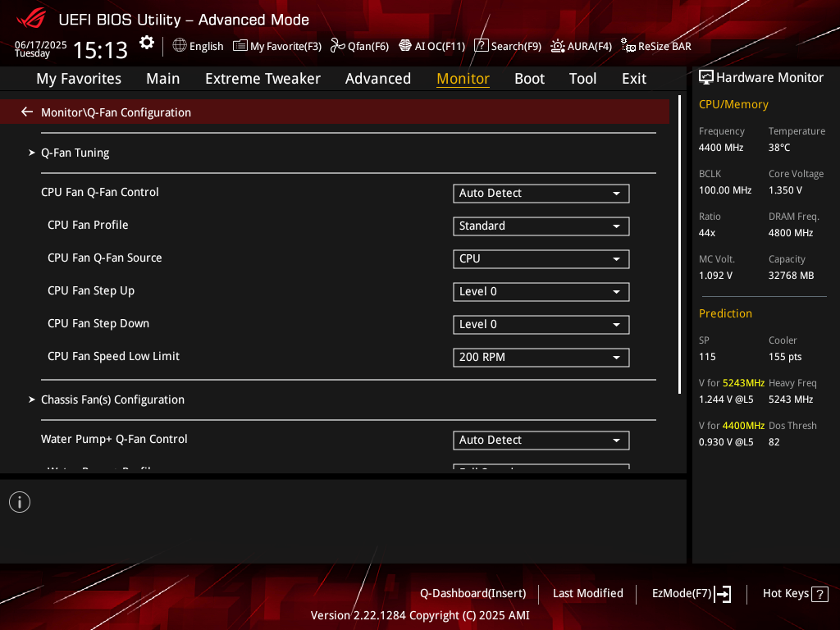Open Qfan(F6) control

point(368,47)
